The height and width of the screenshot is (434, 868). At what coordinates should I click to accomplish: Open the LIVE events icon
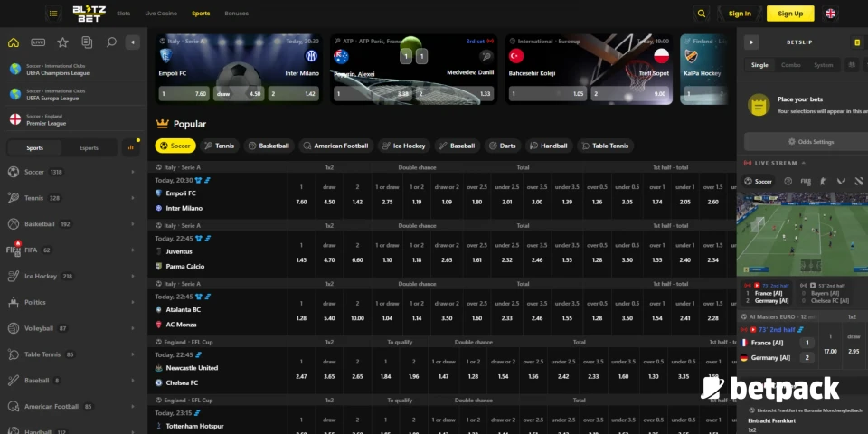click(38, 42)
